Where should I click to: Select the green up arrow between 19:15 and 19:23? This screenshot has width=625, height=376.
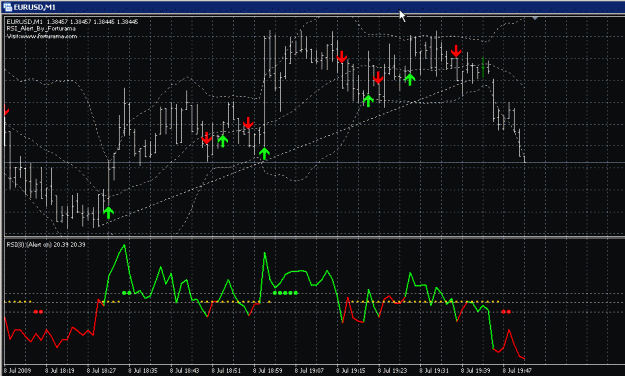(368, 100)
